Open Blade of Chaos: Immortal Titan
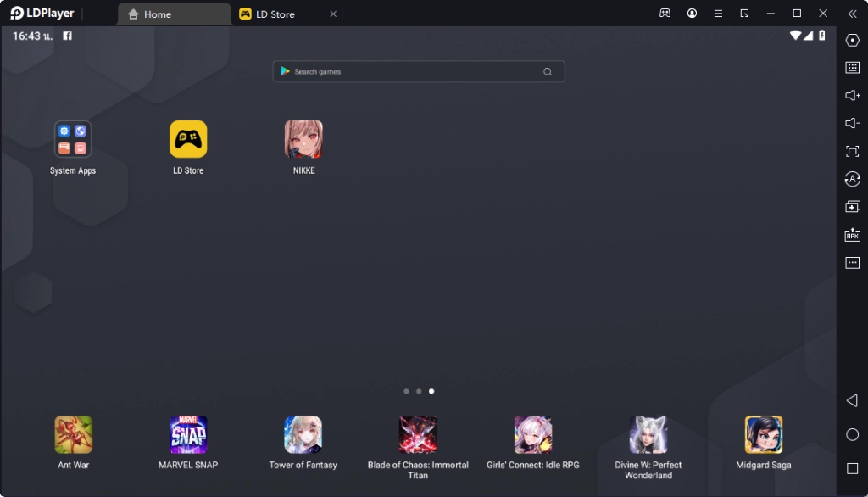 (418, 434)
